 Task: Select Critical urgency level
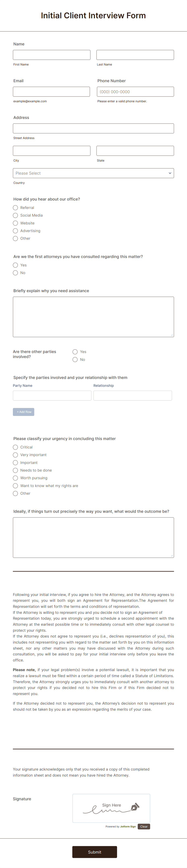[x=15, y=447]
